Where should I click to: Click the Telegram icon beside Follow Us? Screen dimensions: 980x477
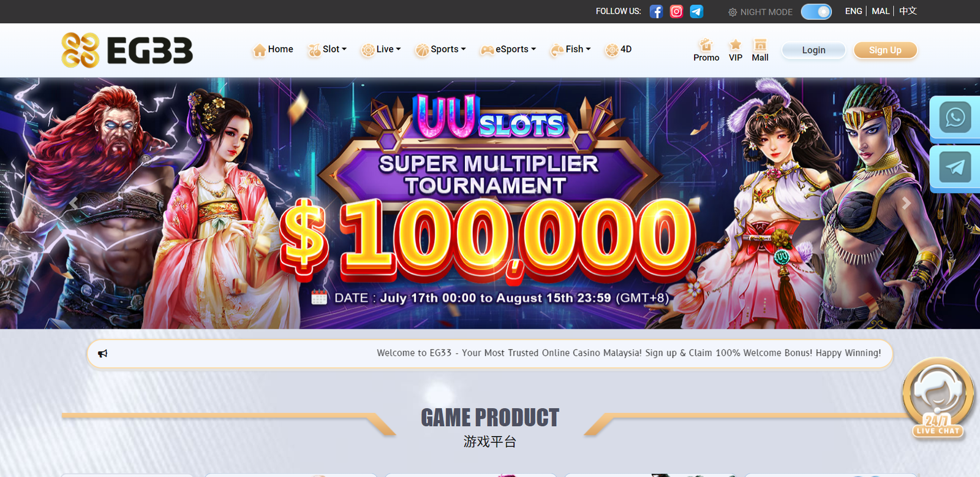point(696,12)
